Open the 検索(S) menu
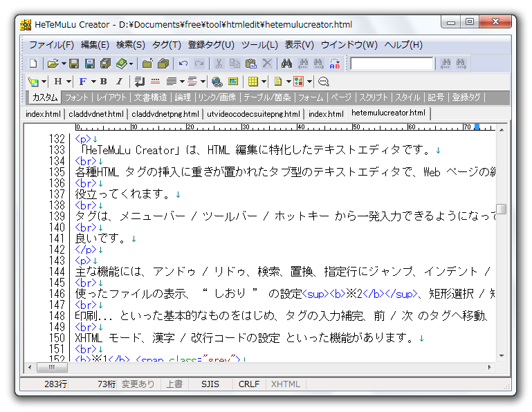Viewport: 532px width, 412px height. pos(130,45)
